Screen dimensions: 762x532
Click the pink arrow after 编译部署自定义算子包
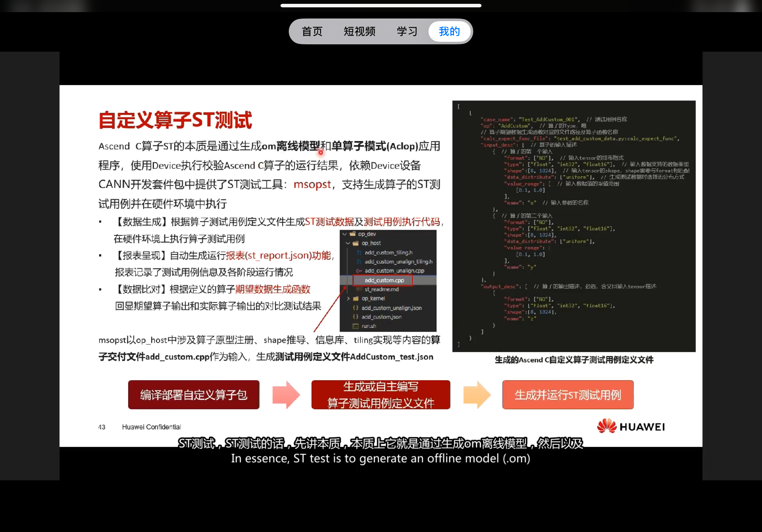286,395
